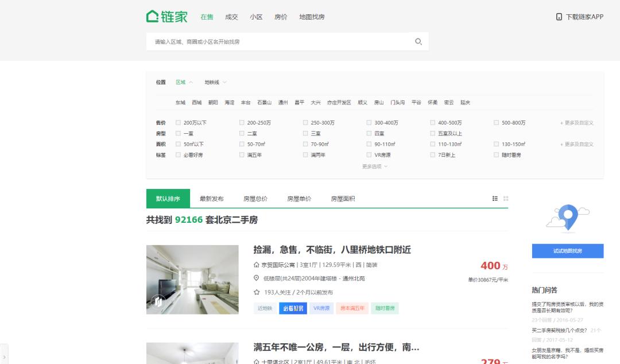Switch to grid view of listings
Image resolution: width=620 pixels, height=364 pixels.
click(506, 198)
